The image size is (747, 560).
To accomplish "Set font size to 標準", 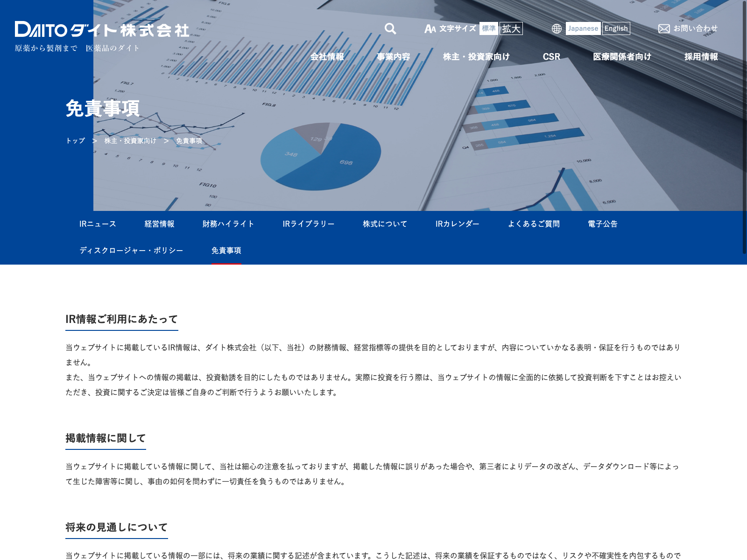I will 488,28.
